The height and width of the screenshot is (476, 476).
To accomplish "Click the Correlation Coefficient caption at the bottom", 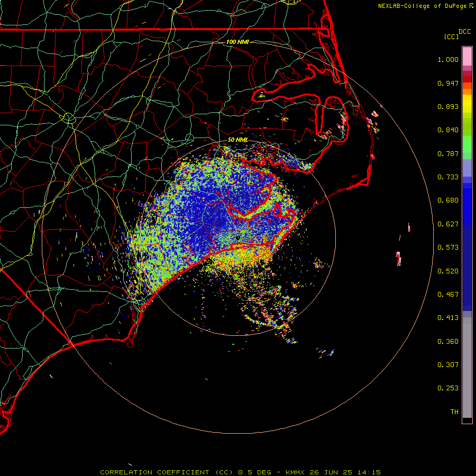I will click(x=241, y=472).
